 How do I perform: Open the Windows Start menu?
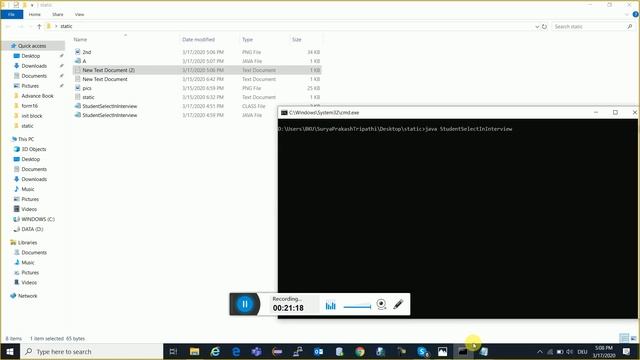pos(10,351)
